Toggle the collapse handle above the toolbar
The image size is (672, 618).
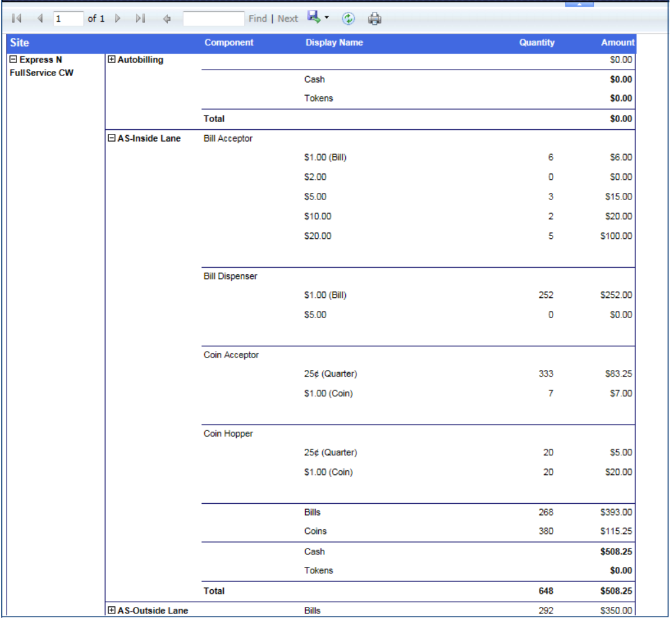(x=579, y=3)
